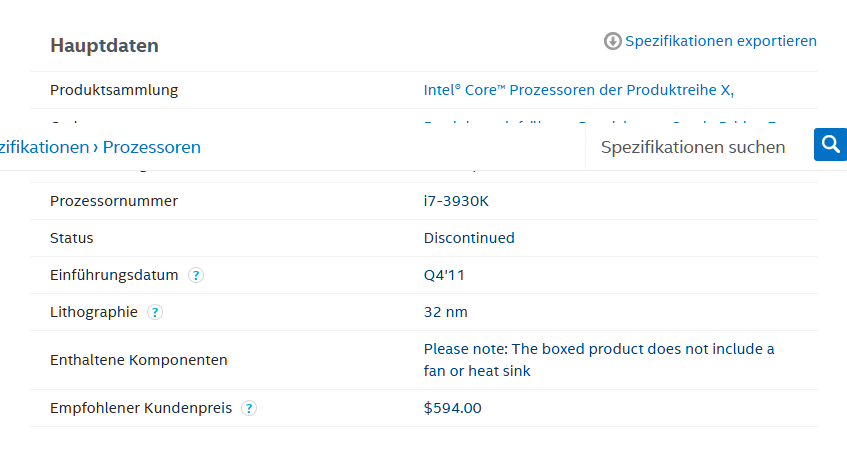Viewport: 847px width, 456px height.
Task: Open help tooltip beside Einführungsdatum
Action: pyautogui.click(x=196, y=275)
